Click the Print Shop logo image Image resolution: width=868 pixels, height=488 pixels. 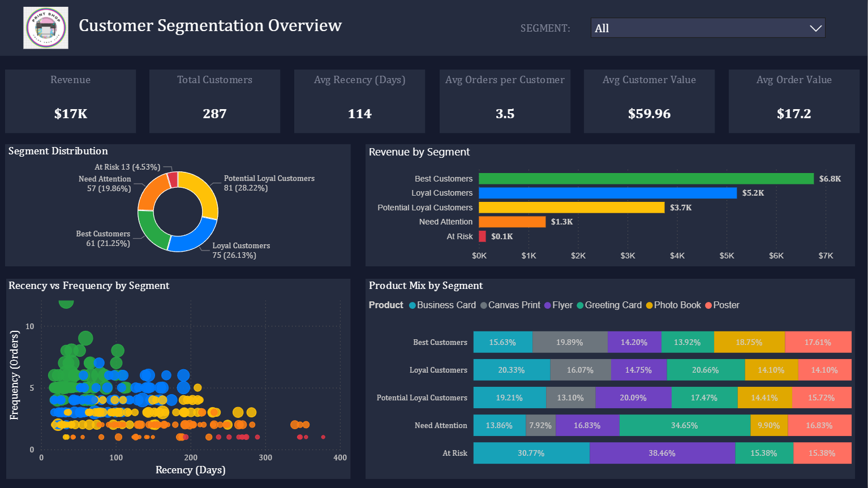[46, 28]
